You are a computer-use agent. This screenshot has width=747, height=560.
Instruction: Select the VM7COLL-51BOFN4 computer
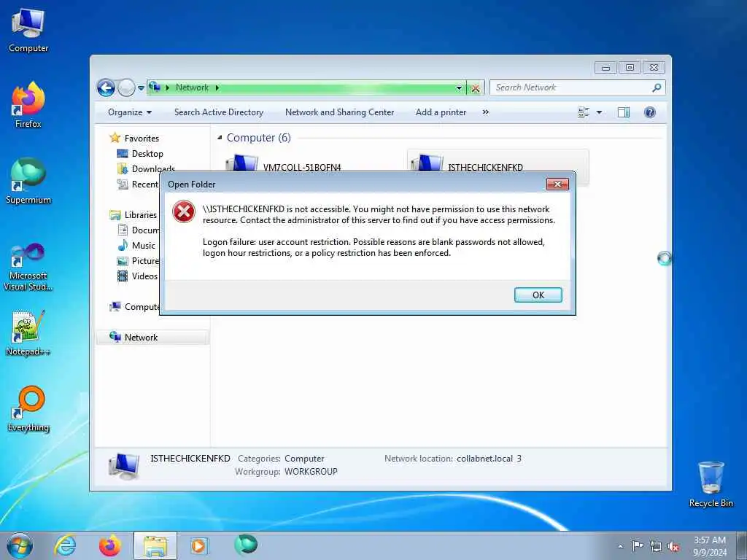coord(301,167)
